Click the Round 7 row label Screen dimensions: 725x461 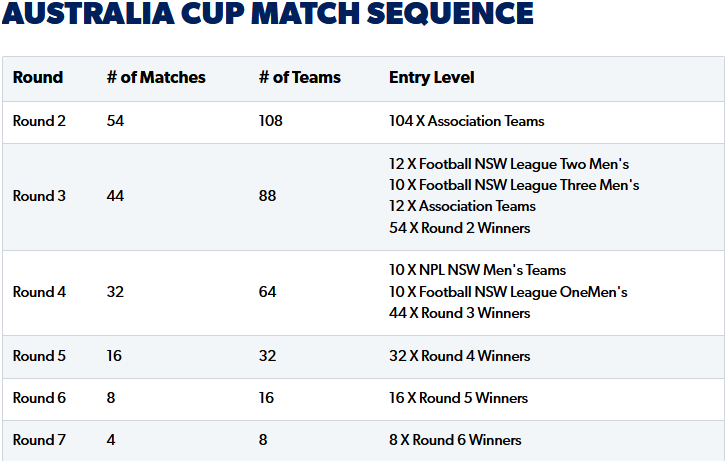point(39,440)
